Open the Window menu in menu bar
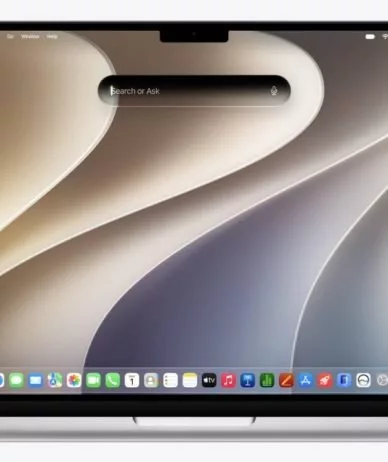The width and height of the screenshot is (388, 462). tap(30, 36)
